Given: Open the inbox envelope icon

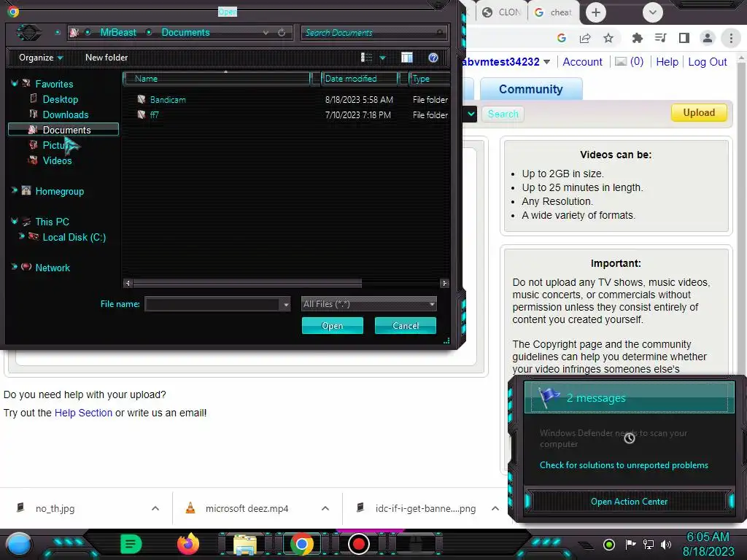Looking at the screenshot, I should coord(621,61).
